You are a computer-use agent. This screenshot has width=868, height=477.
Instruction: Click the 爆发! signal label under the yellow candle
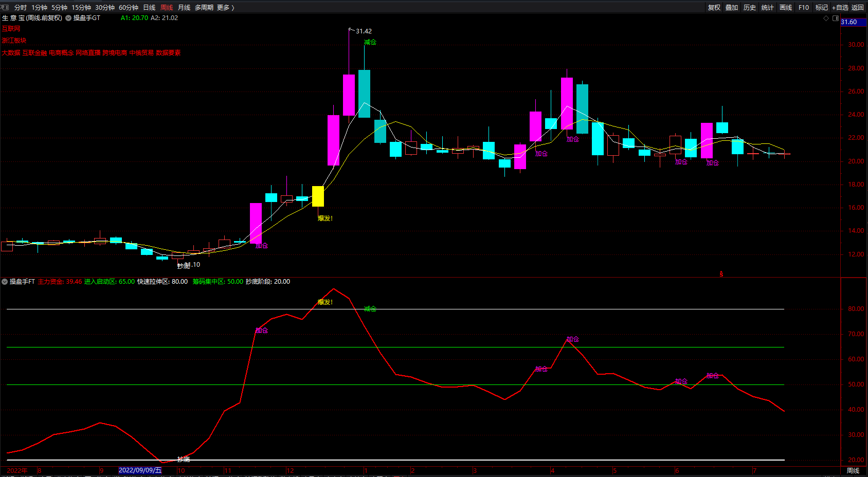pos(325,218)
